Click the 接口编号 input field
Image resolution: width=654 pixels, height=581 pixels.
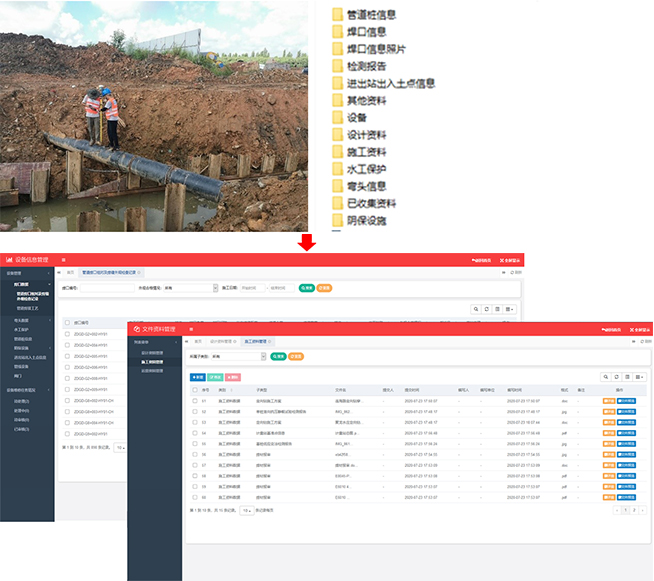pos(105,288)
